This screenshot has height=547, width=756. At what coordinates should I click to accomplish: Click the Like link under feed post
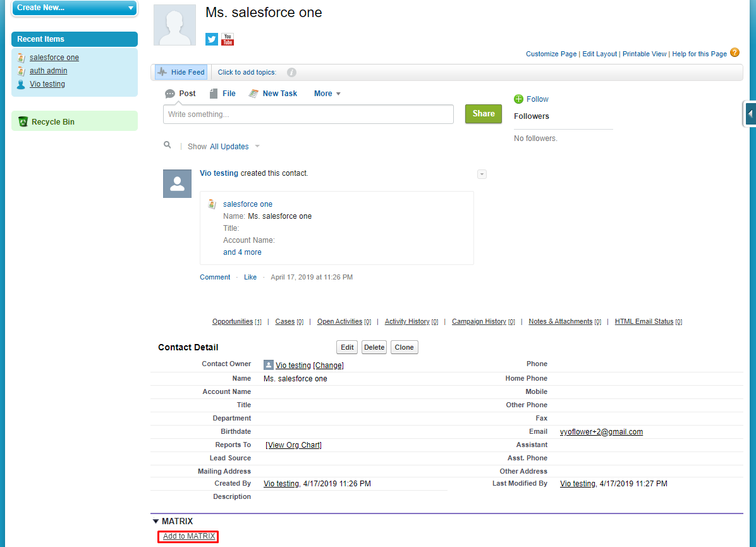[x=250, y=278]
